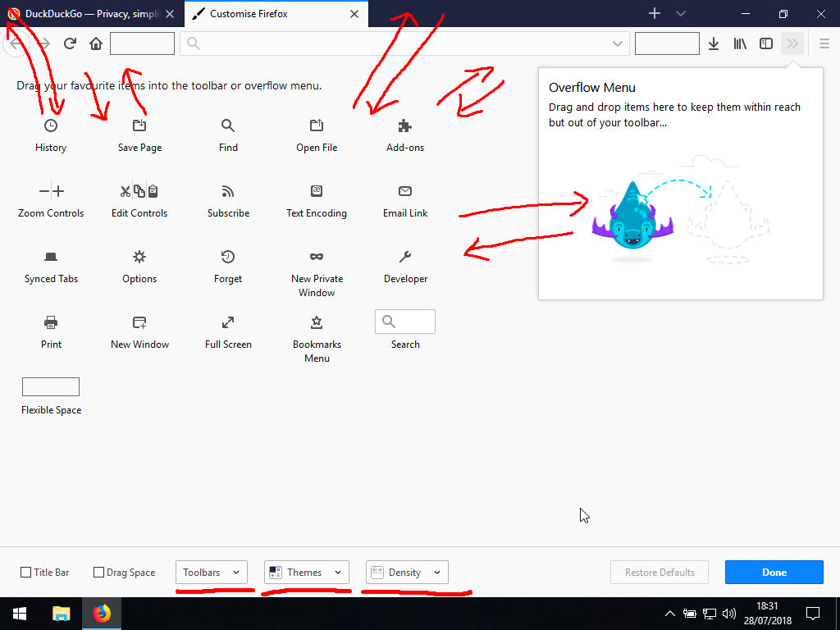
Task: Open the volume control in system tray
Action: tap(729, 614)
